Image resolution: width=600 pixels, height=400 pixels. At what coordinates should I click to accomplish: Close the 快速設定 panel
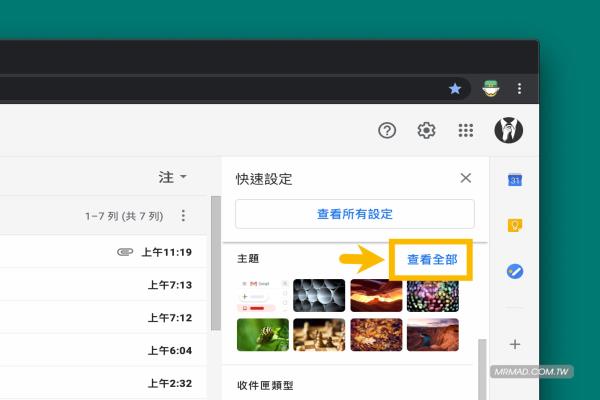click(466, 178)
